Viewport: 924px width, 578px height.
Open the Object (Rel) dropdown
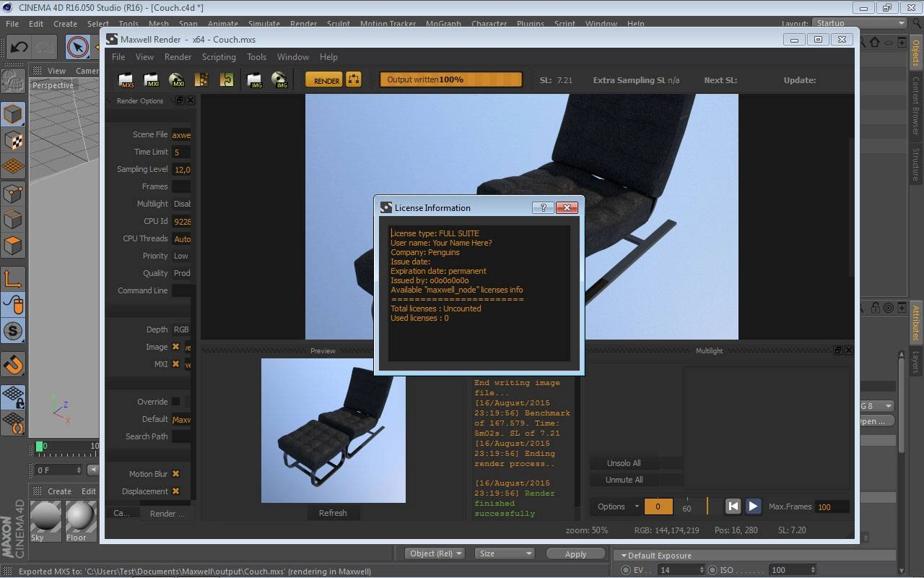point(435,553)
